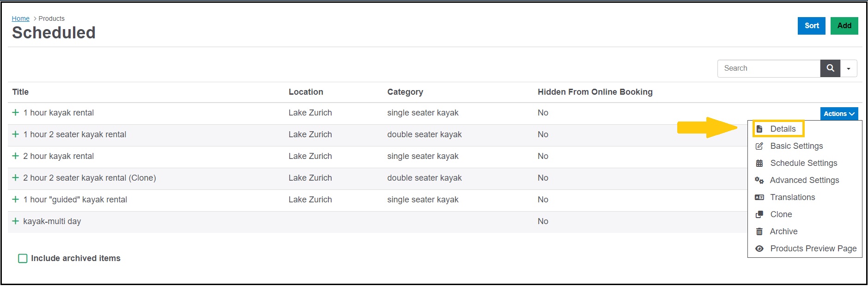
Task: Select the 1 hour 2 seater kayak rental title
Action: click(75, 134)
